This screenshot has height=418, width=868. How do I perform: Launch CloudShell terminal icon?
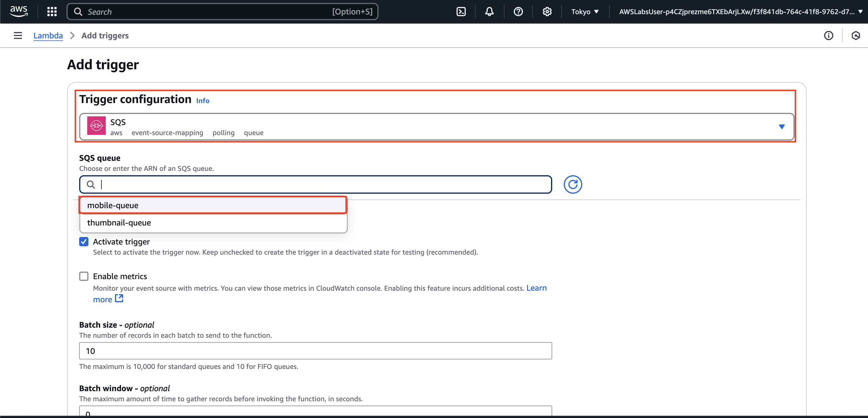click(461, 12)
